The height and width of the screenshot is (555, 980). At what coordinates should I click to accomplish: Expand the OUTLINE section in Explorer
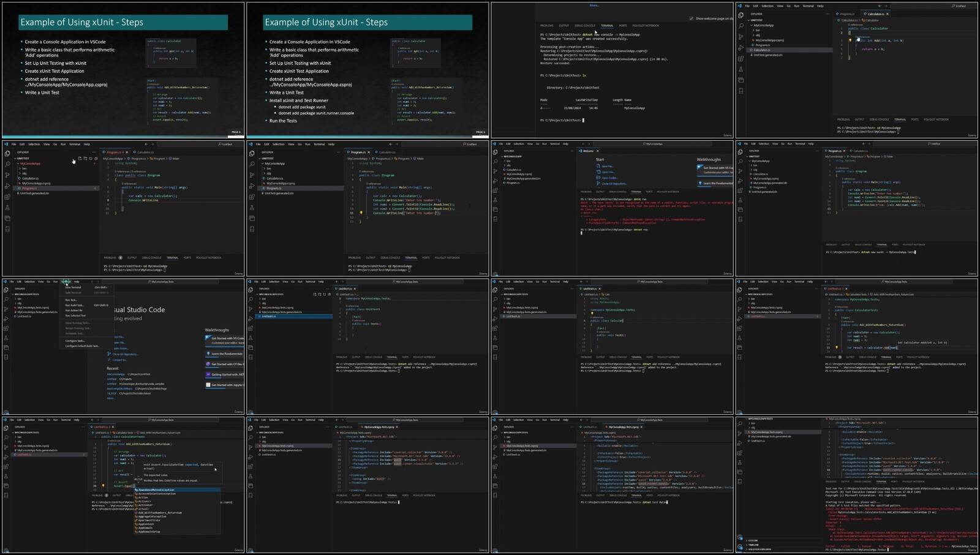pos(753,540)
